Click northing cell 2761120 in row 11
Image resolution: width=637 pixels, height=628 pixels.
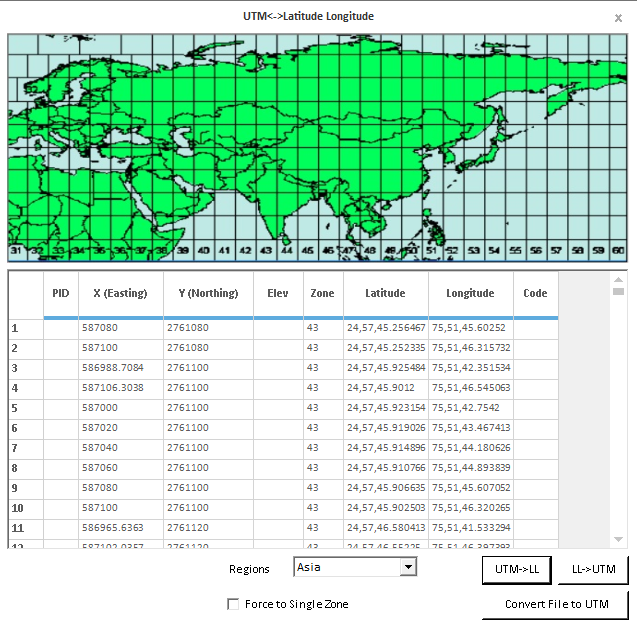[x=208, y=528]
